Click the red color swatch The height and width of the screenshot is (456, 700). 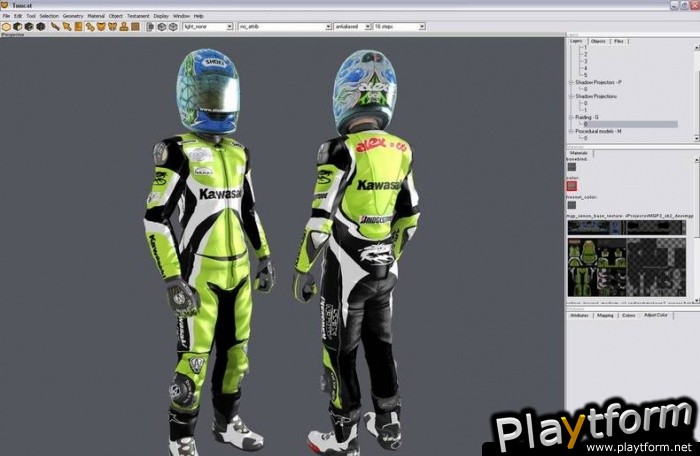point(572,186)
